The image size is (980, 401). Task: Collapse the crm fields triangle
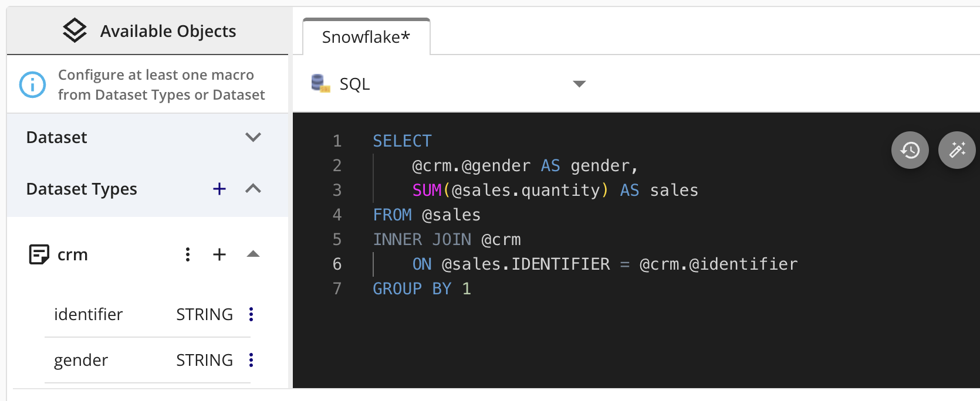click(x=253, y=254)
